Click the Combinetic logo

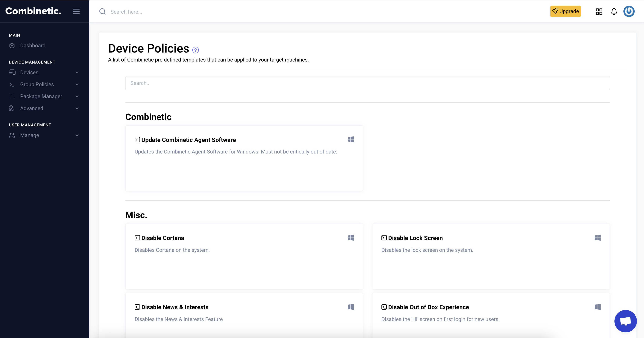(33, 11)
